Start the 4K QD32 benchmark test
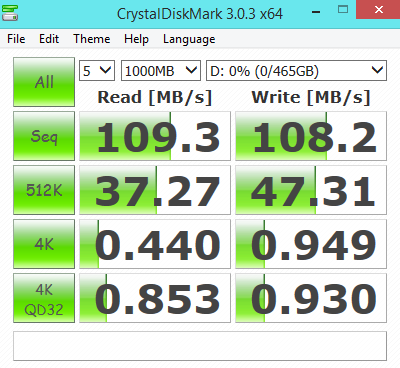The image size is (400, 368). (x=44, y=298)
